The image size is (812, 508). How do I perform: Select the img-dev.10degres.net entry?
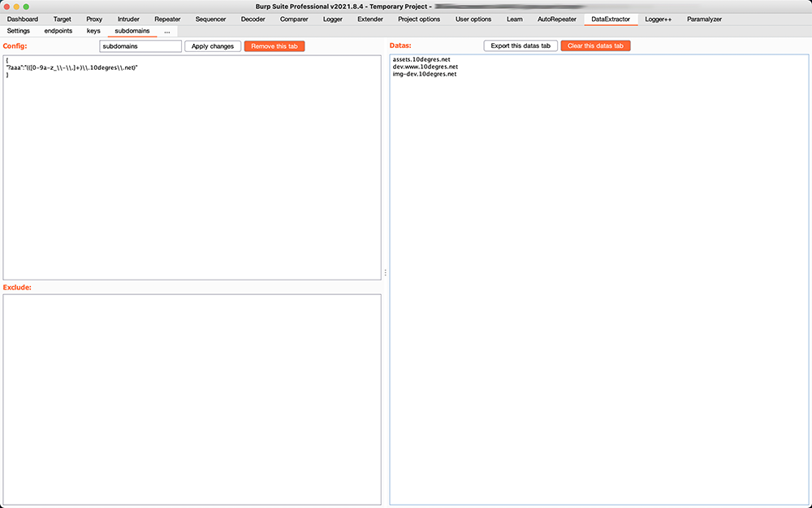(425, 74)
